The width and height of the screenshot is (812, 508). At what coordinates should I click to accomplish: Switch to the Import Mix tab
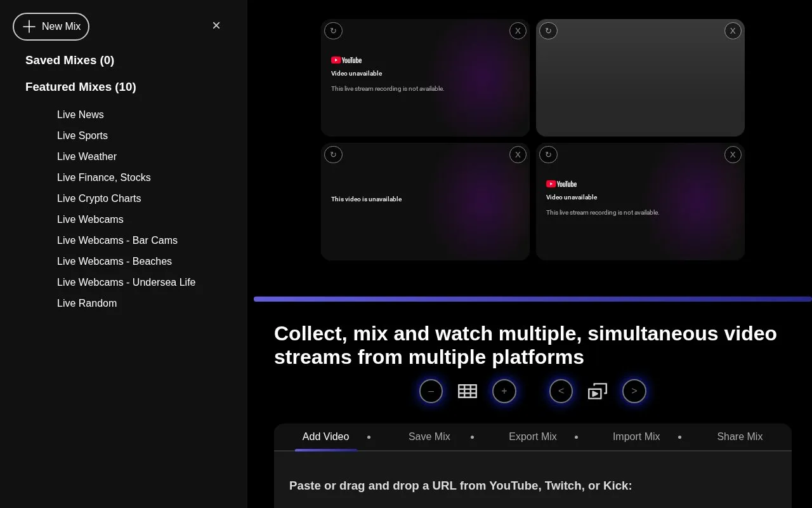click(x=636, y=437)
